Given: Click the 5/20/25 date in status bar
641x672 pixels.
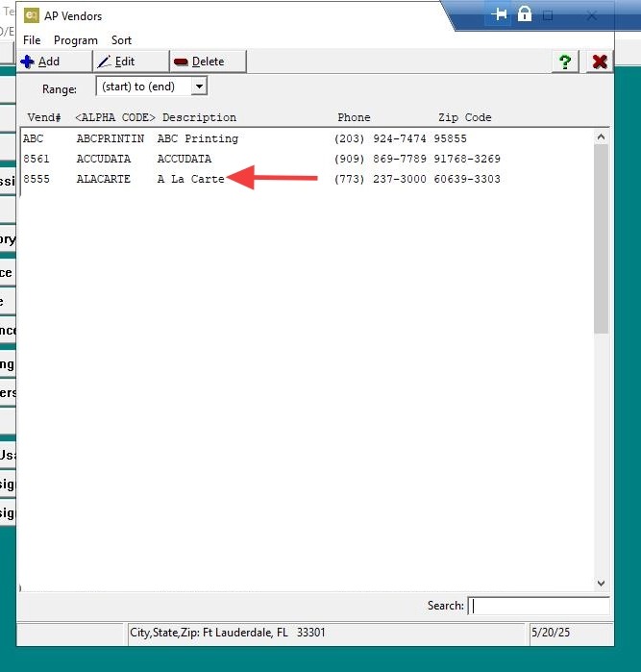Looking at the screenshot, I should click(x=551, y=633).
